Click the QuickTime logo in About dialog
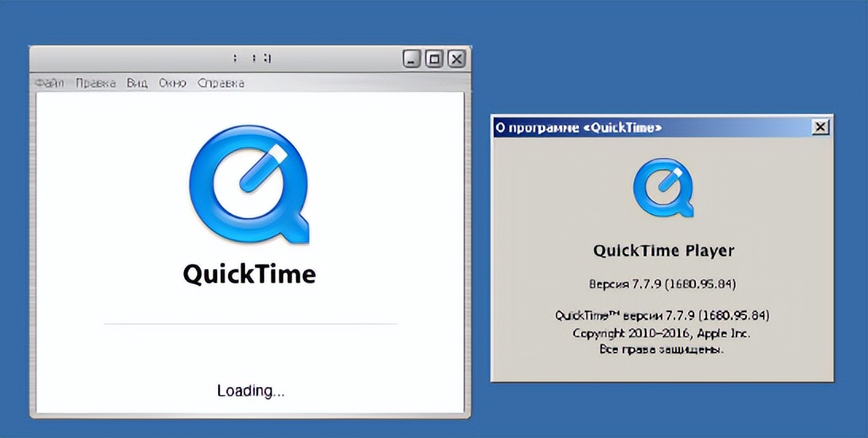This screenshot has height=438, width=868. click(x=663, y=188)
